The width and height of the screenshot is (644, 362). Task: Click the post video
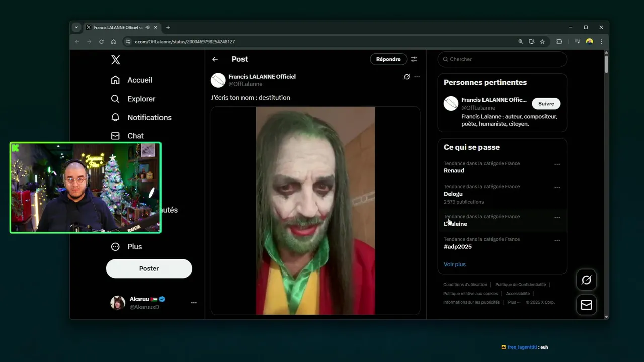pos(315,211)
